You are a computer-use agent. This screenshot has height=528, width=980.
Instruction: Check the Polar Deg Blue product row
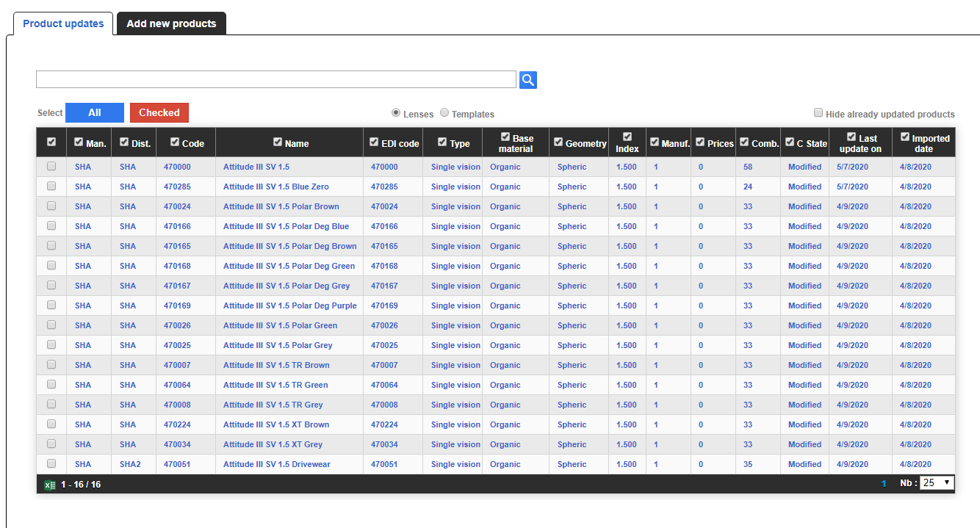click(x=51, y=226)
